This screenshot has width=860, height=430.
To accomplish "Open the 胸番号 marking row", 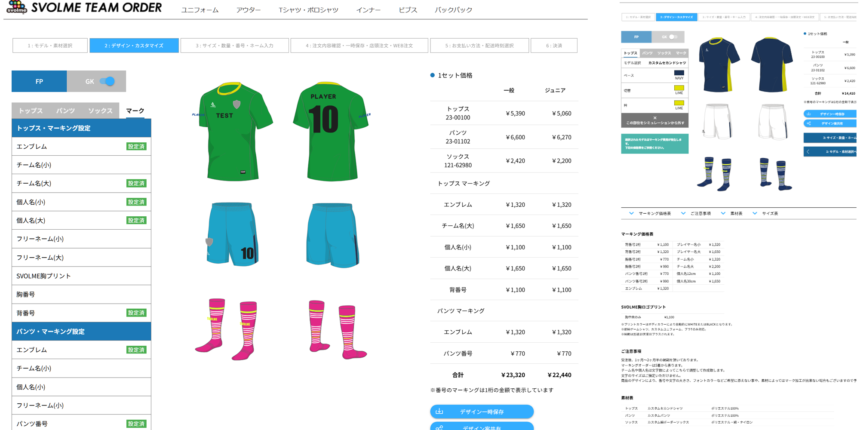I will 81,295.
